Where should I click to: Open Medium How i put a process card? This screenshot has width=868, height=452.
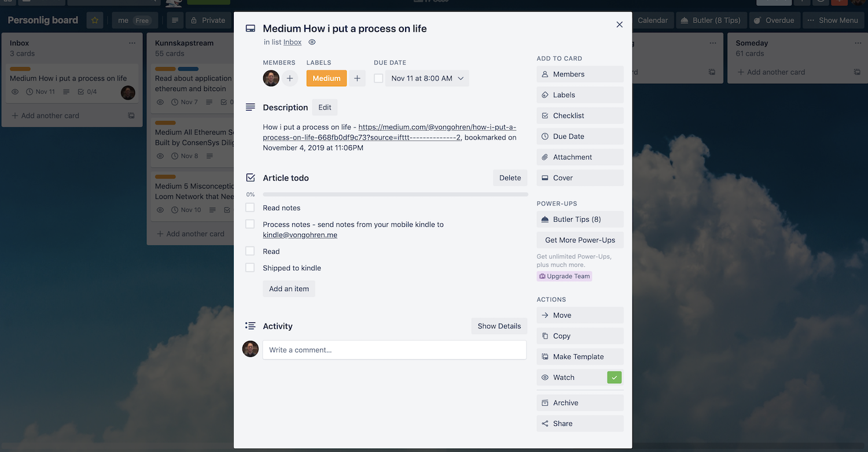click(x=72, y=84)
